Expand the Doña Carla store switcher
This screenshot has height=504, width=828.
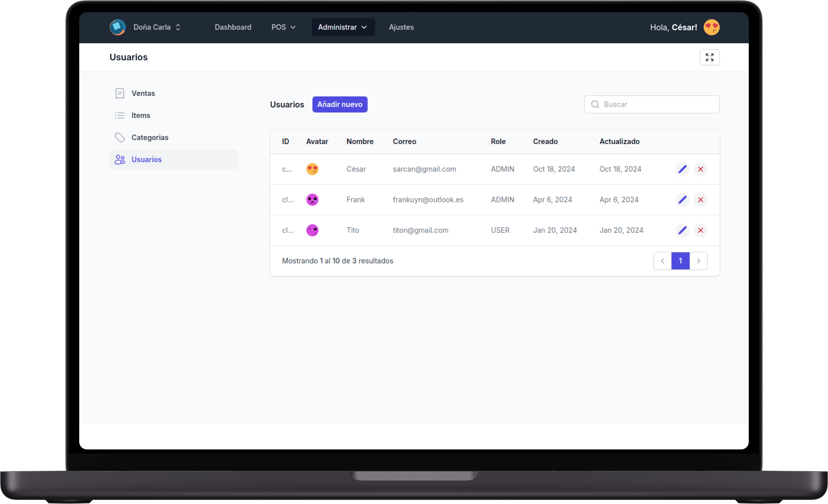click(157, 27)
